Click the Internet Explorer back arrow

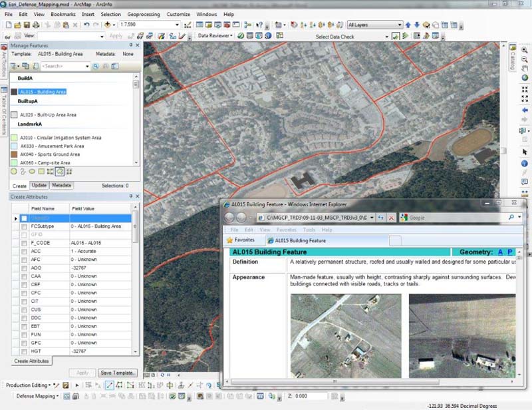tap(230, 218)
